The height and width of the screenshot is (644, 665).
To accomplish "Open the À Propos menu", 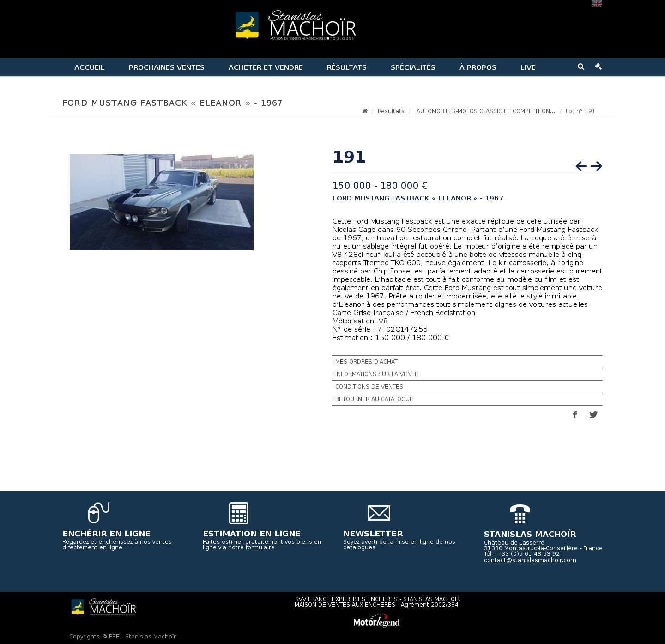I will [478, 67].
